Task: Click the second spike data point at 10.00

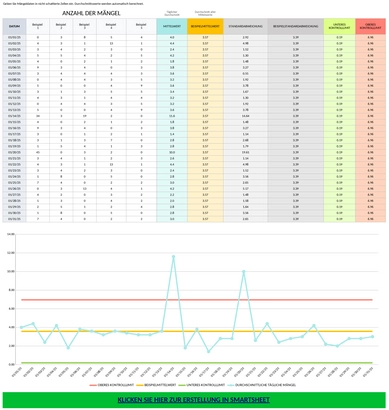Action: (244, 272)
